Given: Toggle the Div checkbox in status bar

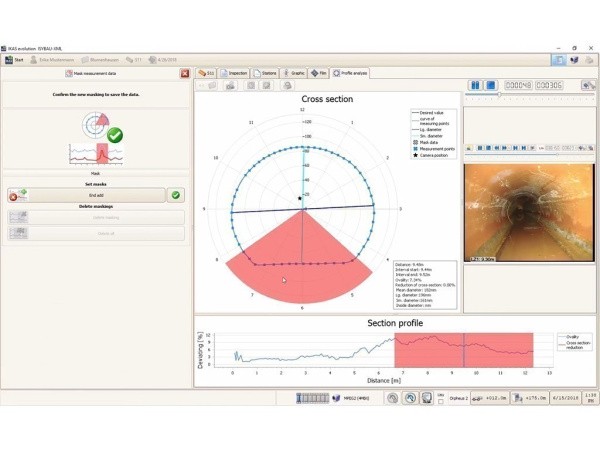Looking at the screenshot, I should pos(441,402).
